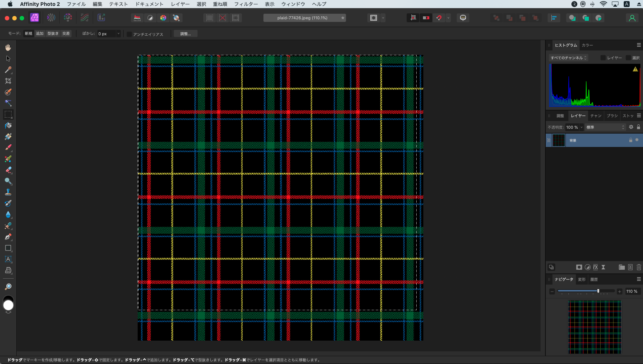Apply Auto Contrast from toolbar

pyautogui.click(x=150, y=18)
